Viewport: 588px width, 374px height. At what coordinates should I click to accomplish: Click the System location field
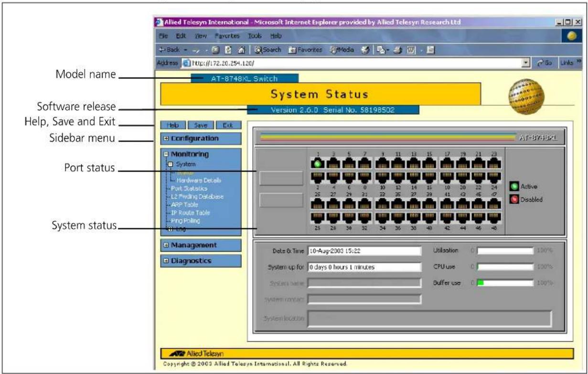coord(429,318)
